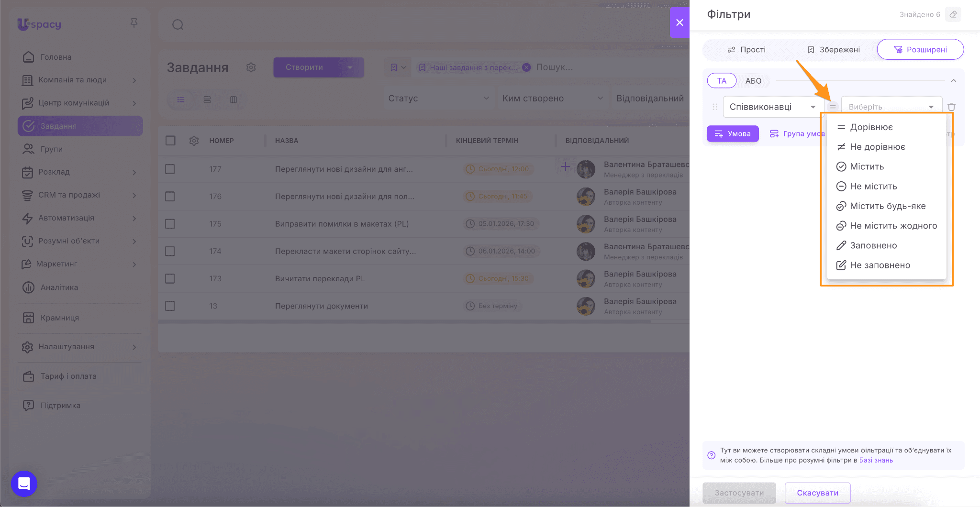The image size is (980, 507).
Task: Switch to the Прості filters tab
Action: pos(746,50)
